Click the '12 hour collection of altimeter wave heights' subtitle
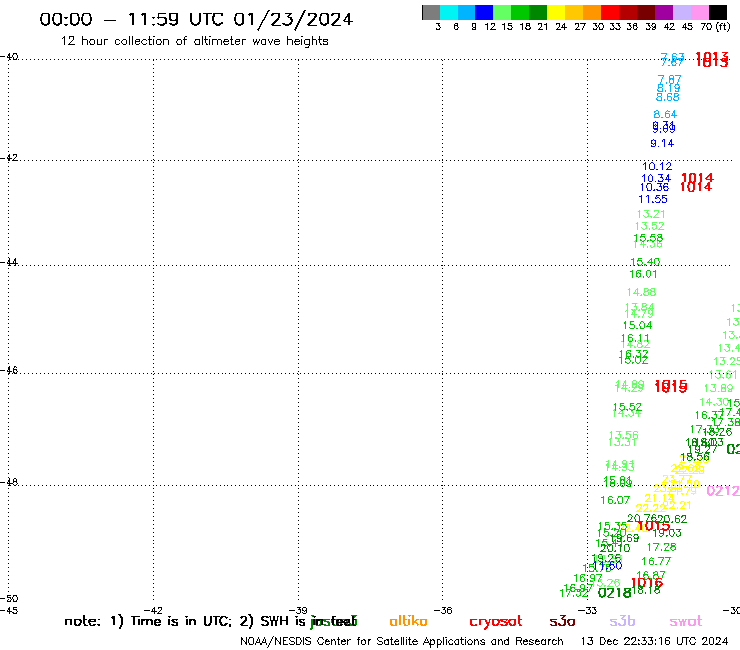 (194, 41)
